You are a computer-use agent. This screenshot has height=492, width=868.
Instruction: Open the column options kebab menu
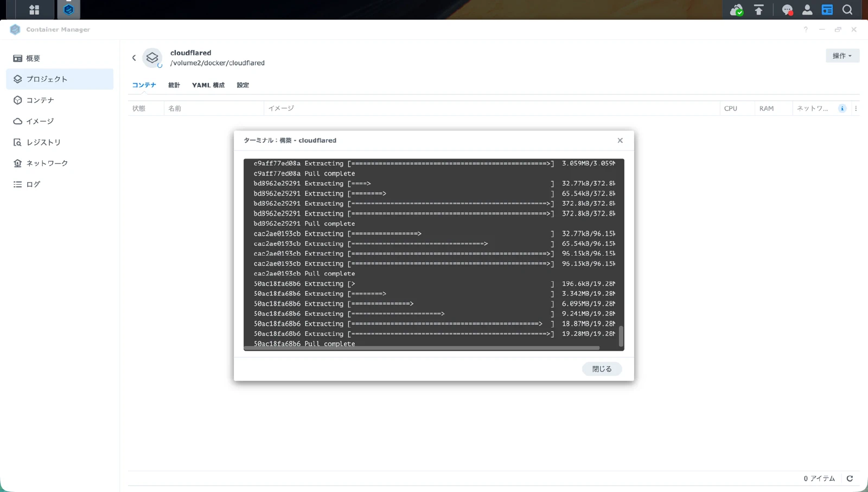coord(856,108)
